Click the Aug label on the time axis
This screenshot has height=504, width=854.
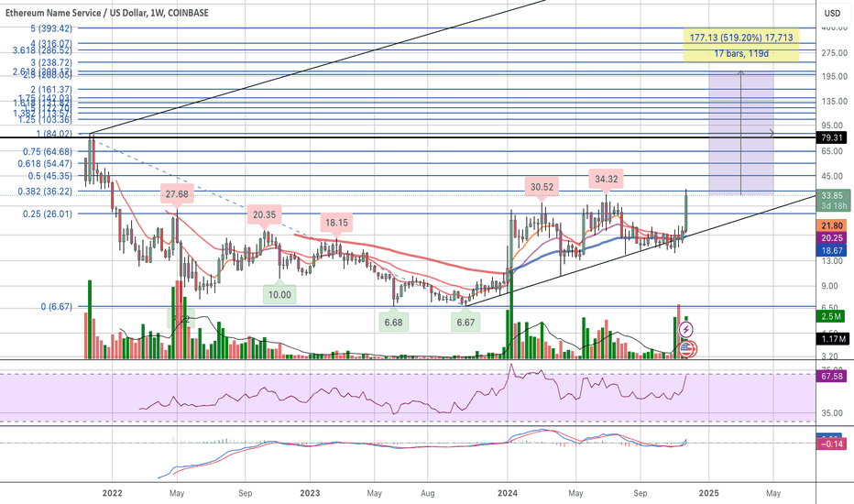pos(428,493)
